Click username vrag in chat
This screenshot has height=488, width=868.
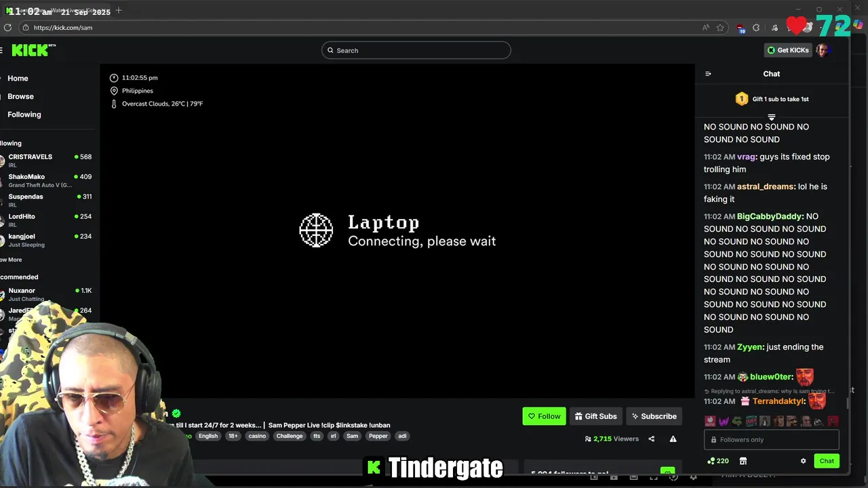pyautogui.click(x=746, y=157)
